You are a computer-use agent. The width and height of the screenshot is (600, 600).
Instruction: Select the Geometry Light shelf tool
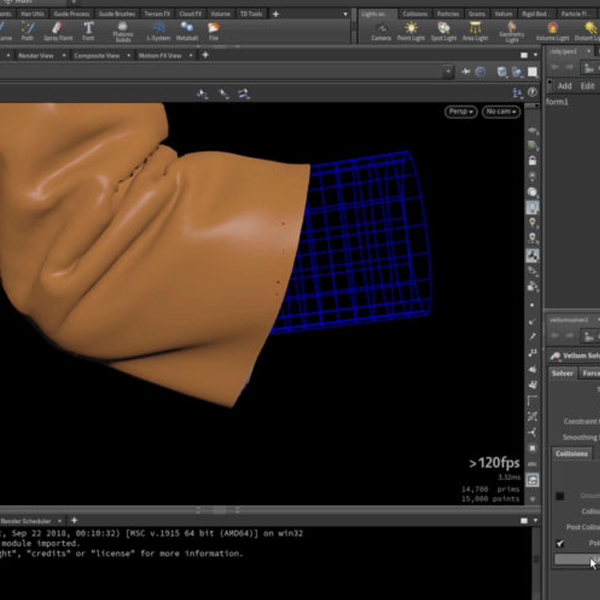[511, 30]
